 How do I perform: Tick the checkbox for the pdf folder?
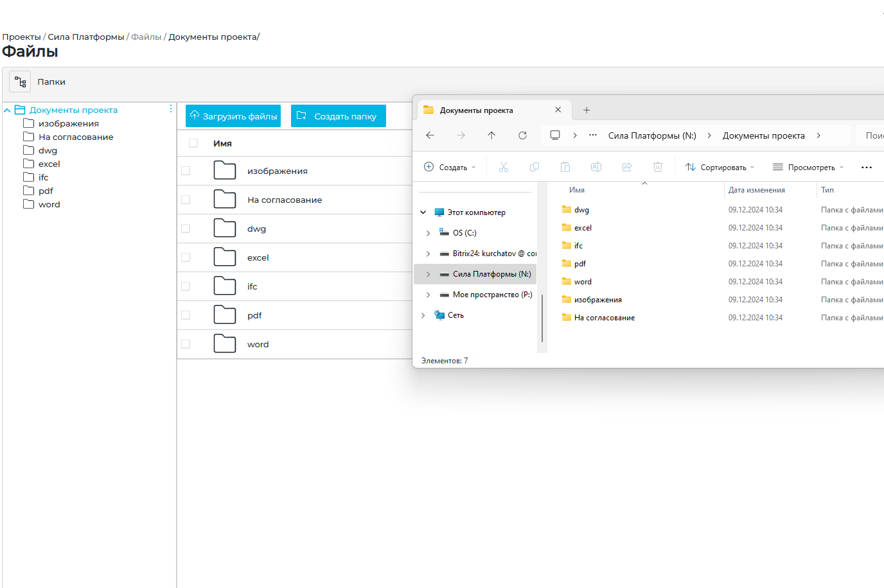pos(186,315)
